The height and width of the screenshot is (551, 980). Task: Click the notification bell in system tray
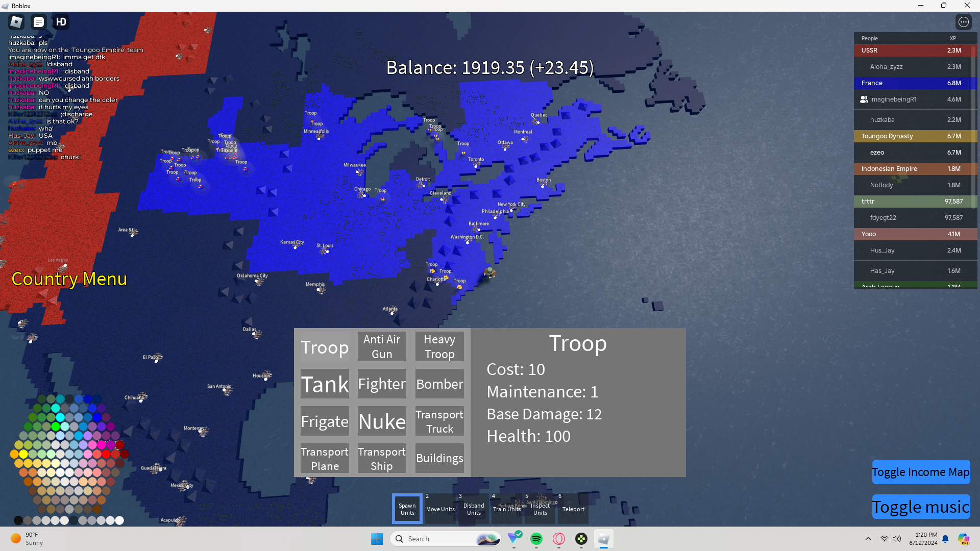tap(945, 539)
